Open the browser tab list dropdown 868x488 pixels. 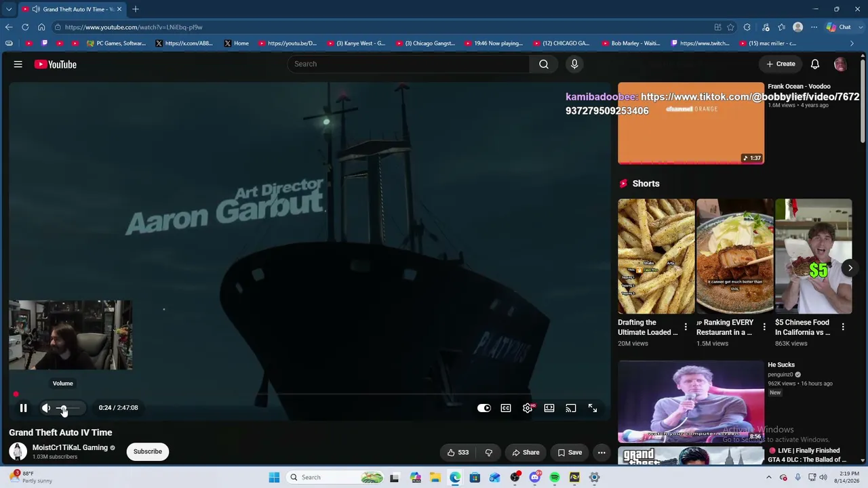coord(9,9)
